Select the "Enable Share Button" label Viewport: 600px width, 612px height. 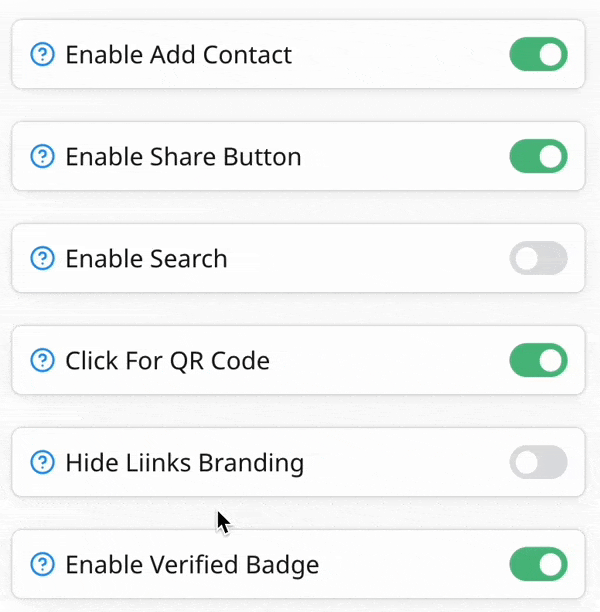click(183, 156)
